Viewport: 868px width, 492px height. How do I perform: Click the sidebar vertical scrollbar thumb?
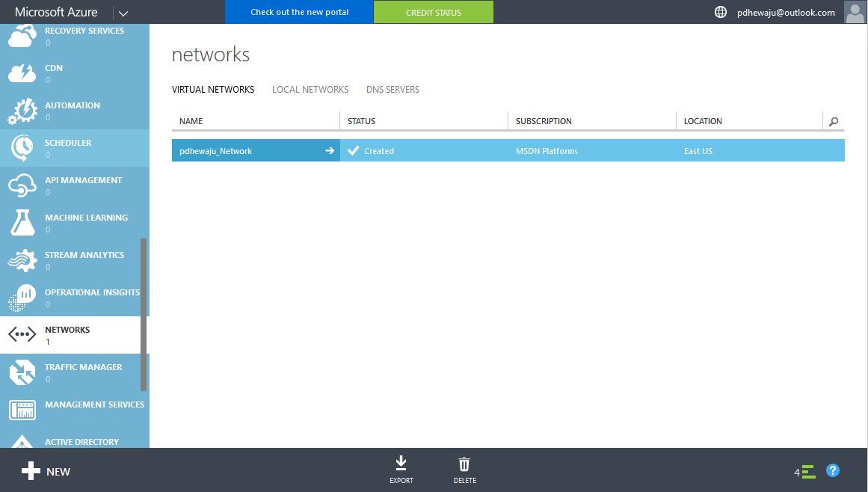tap(144, 314)
